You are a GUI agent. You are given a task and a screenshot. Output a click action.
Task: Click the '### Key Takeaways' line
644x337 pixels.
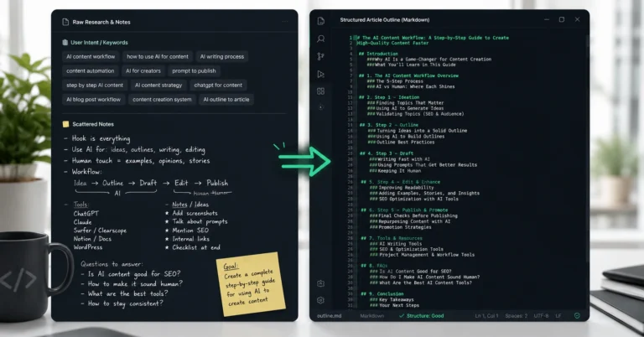tap(392, 299)
